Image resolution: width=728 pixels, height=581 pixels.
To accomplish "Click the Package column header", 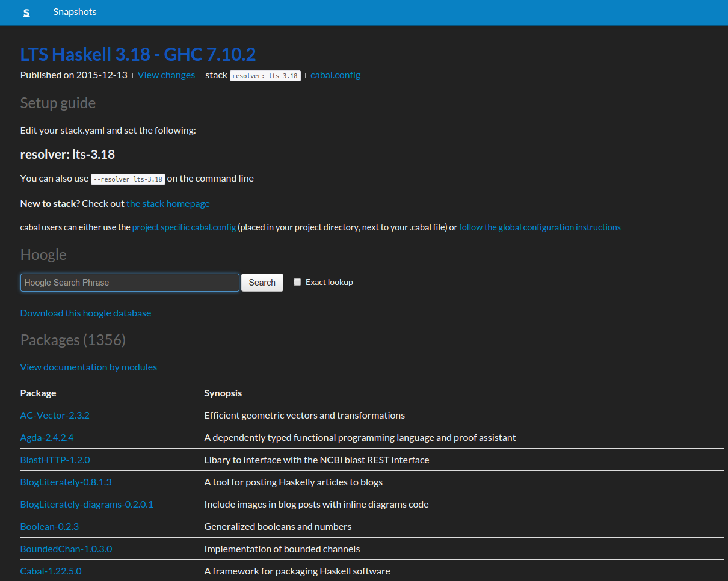I will pyautogui.click(x=39, y=393).
